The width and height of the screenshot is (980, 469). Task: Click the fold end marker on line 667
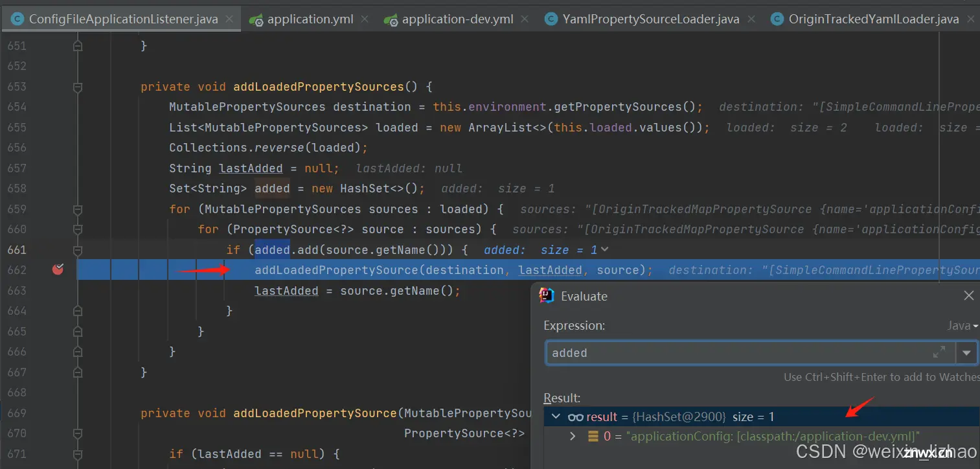coord(78,372)
